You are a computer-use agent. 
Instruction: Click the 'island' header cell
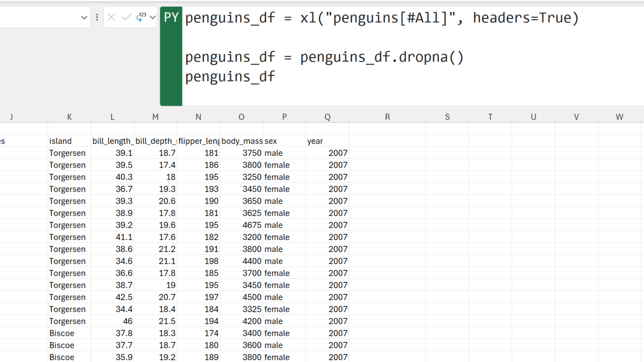coord(69,141)
